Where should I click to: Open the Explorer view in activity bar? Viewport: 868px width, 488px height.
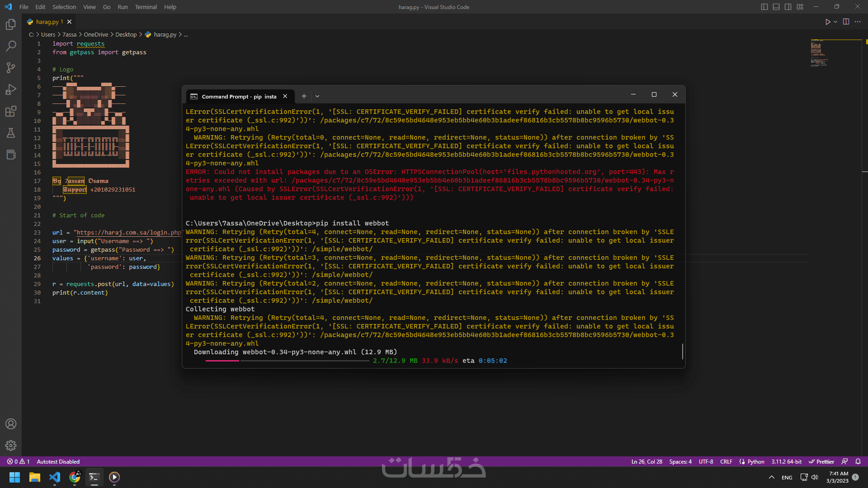pyautogui.click(x=11, y=24)
